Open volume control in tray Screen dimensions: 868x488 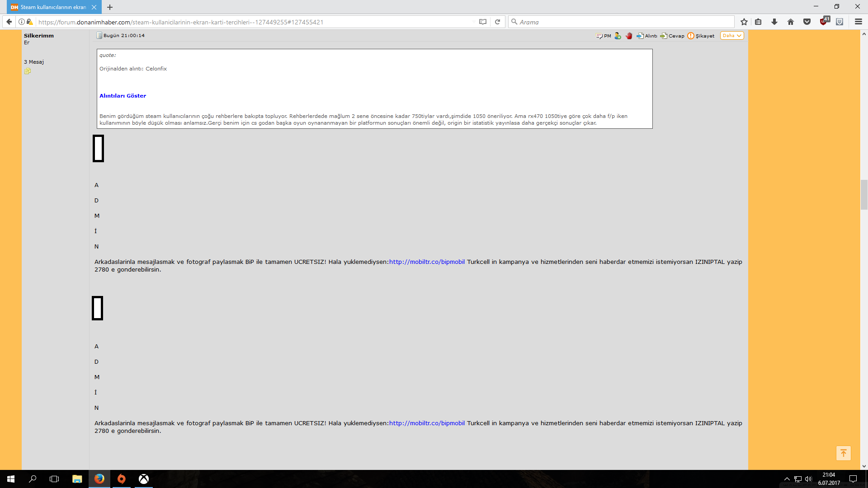808,479
